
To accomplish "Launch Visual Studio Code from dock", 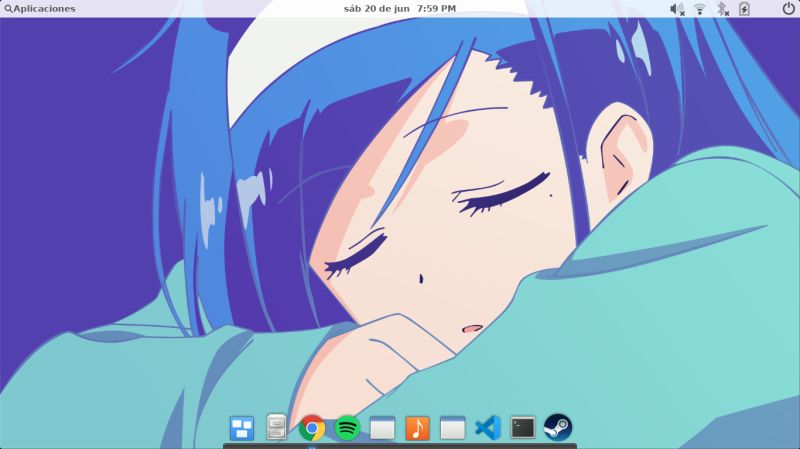I will (488, 428).
